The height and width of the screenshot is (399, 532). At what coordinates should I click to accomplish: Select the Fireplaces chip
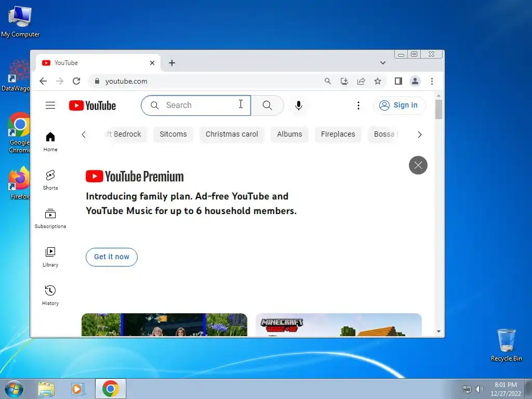[x=338, y=135]
